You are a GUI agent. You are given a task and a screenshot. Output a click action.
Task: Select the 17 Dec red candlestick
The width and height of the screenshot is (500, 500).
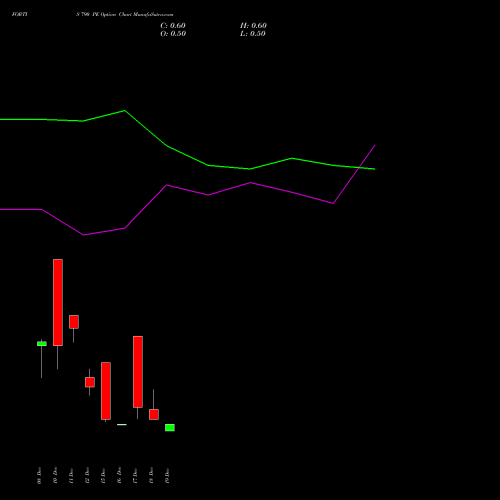[x=138, y=372]
